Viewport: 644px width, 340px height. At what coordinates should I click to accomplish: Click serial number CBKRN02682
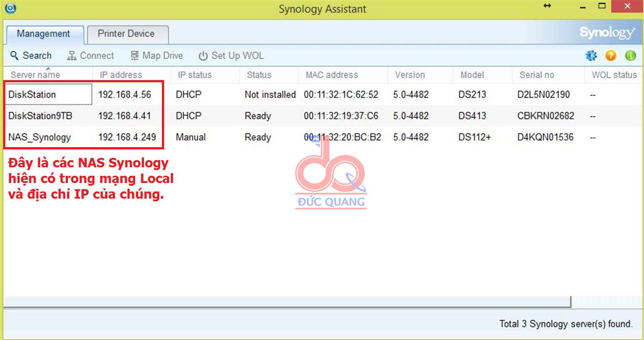click(x=546, y=116)
